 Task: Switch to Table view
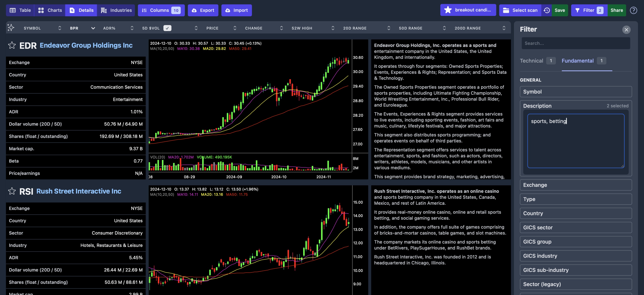(20, 10)
